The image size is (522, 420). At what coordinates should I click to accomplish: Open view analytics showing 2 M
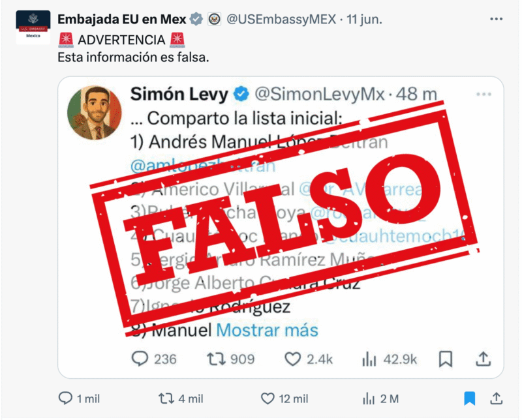tap(369, 398)
